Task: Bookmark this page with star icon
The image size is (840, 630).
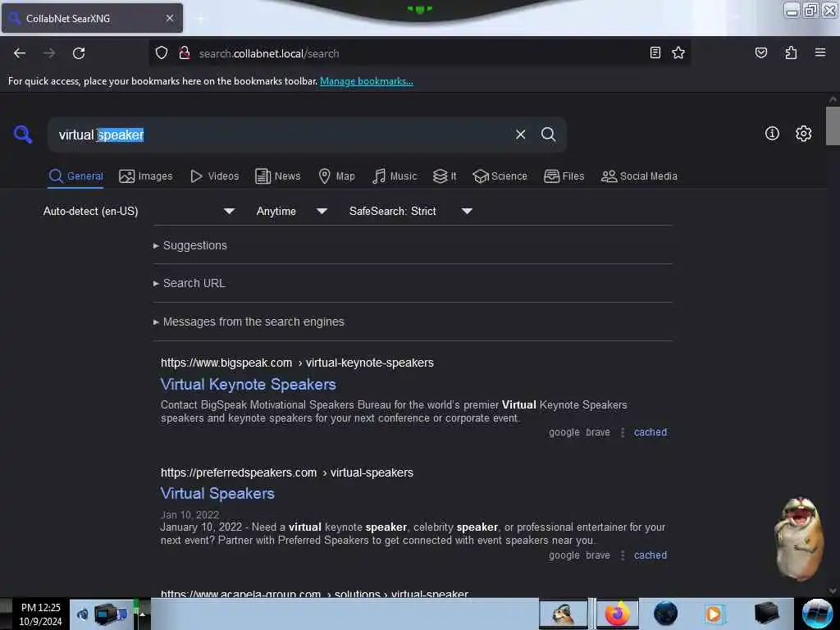Action: (678, 52)
